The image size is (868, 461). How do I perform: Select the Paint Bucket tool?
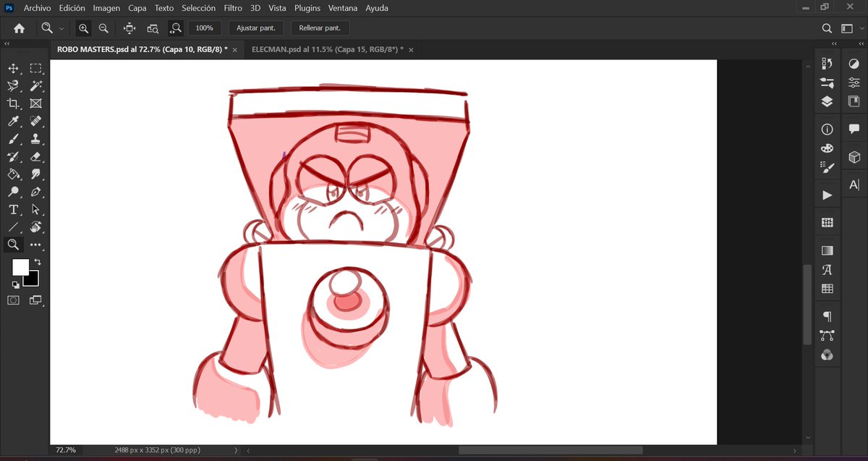pyautogui.click(x=13, y=174)
